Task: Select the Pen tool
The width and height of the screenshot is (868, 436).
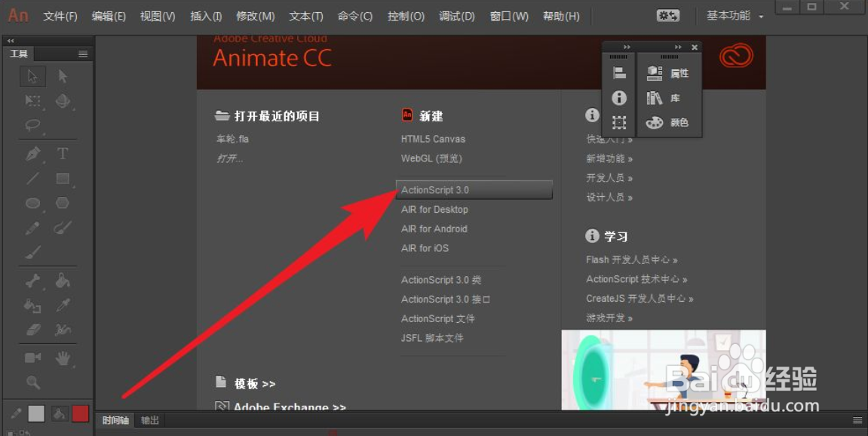Action: click(x=32, y=153)
